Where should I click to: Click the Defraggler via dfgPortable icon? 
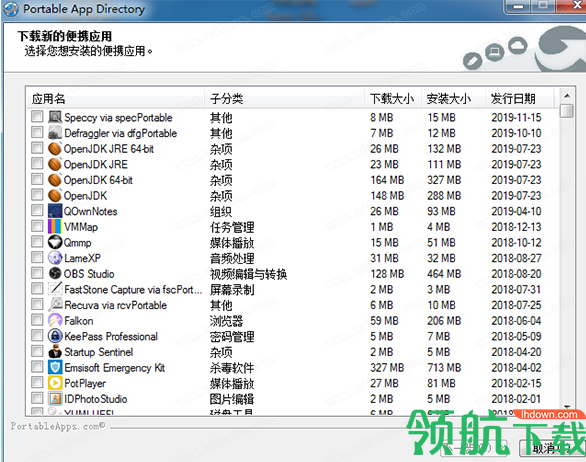(x=55, y=133)
